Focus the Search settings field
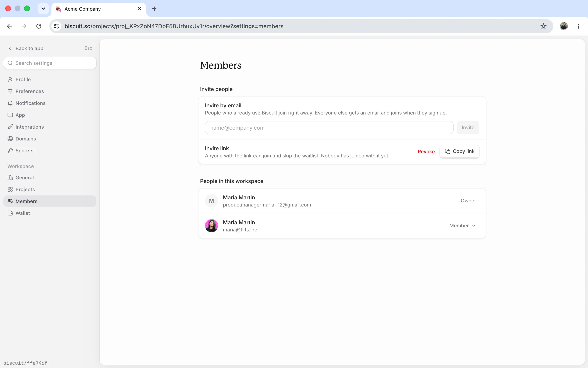588x368 pixels. point(50,63)
